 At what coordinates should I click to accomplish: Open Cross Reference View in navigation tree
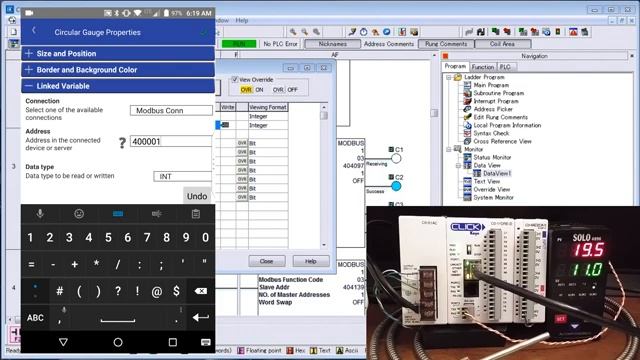pos(502,141)
